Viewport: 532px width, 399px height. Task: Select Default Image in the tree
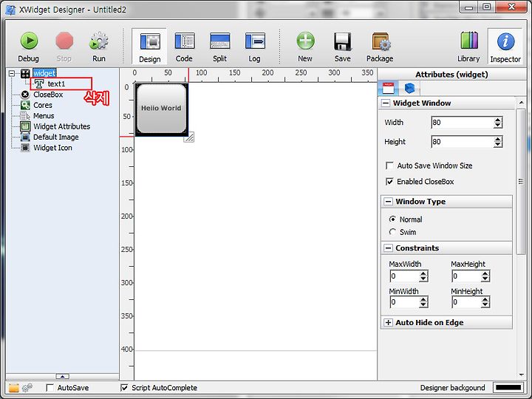coord(56,137)
